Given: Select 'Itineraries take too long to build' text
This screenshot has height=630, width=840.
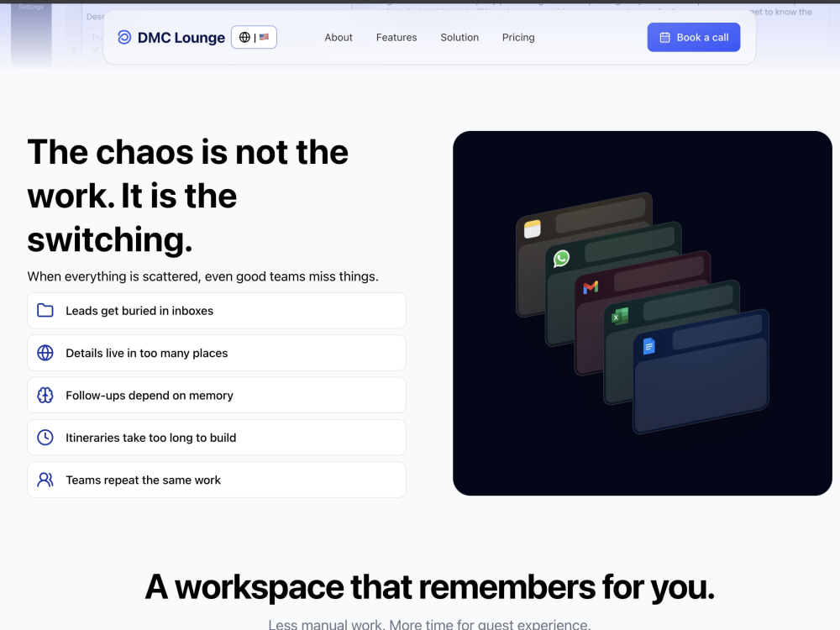Looking at the screenshot, I should tap(151, 438).
